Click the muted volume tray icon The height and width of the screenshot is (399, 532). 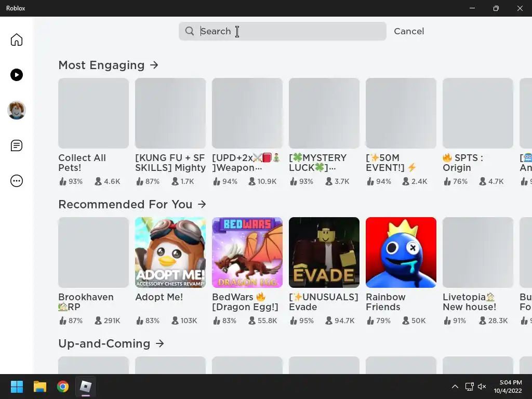482,387
